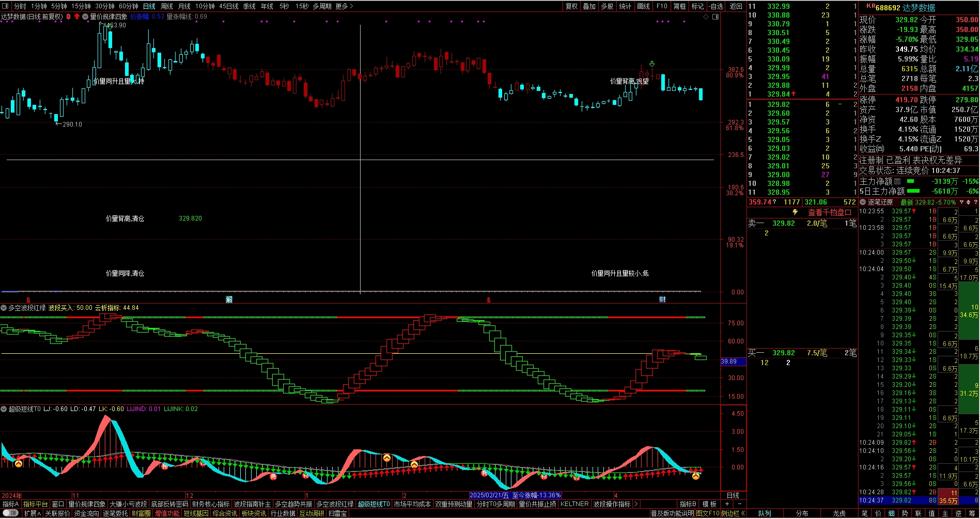
Task: Select the KELTNER indicator tab
Action: (574, 504)
